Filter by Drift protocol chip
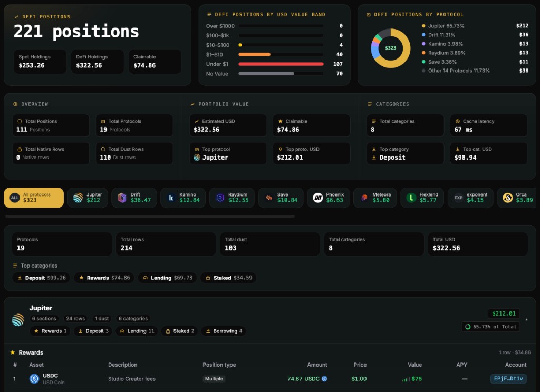The width and height of the screenshot is (540, 392). (x=134, y=198)
